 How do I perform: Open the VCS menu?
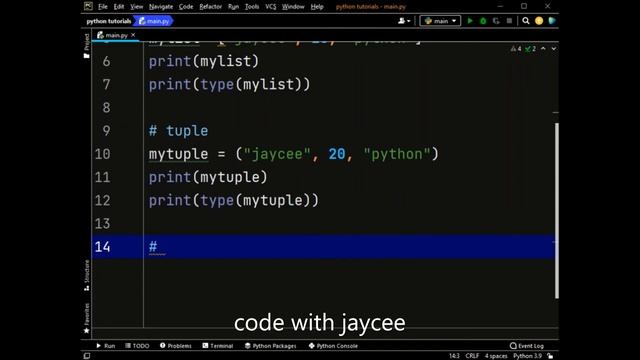(x=271, y=7)
